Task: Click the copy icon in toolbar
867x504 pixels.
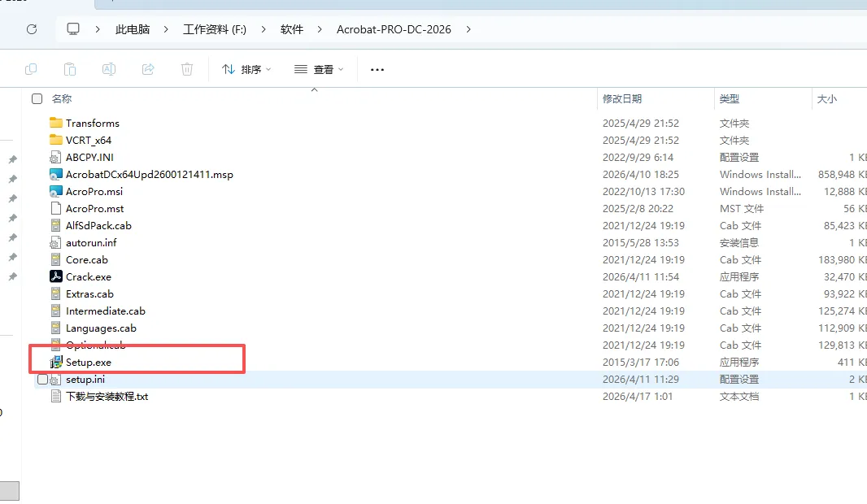Action: tap(31, 69)
